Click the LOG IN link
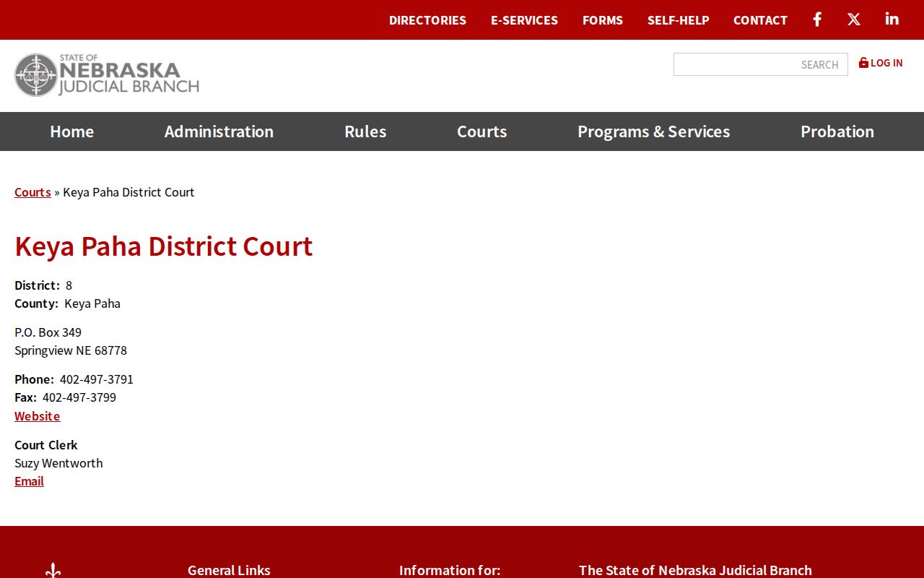Image resolution: width=924 pixels, height=578 pixels. pyautogui.click(x=886, y=63)
